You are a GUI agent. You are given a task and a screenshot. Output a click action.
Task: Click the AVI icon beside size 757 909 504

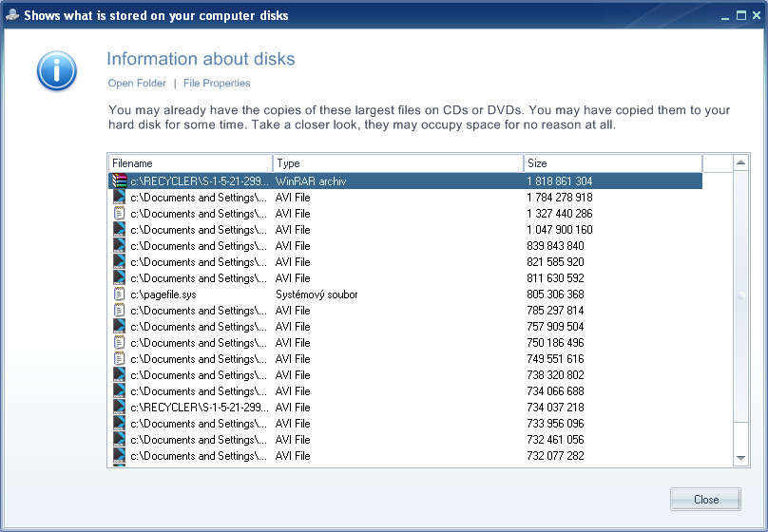tap(119, 326)
